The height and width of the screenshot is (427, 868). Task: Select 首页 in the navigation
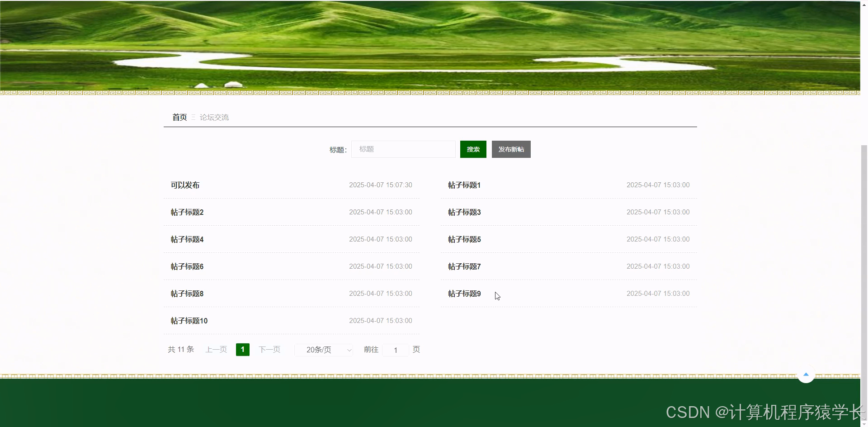pyautogui.click(x=179, y=117)
